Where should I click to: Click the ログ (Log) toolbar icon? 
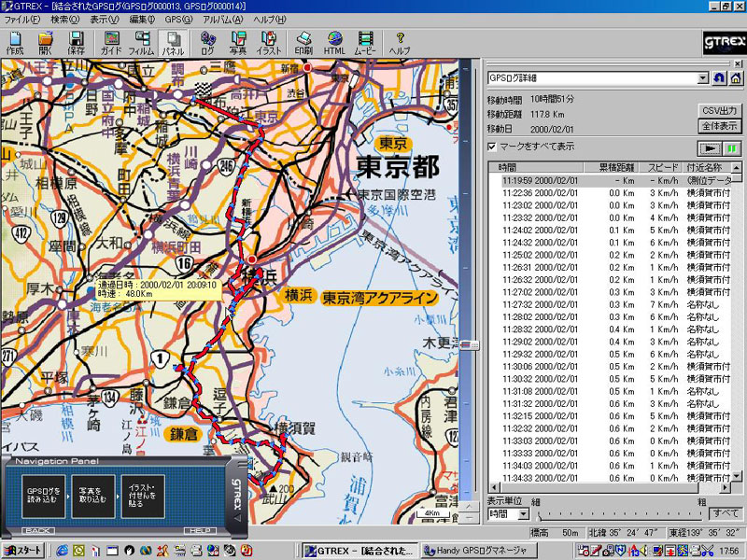(x=207, y=43)
